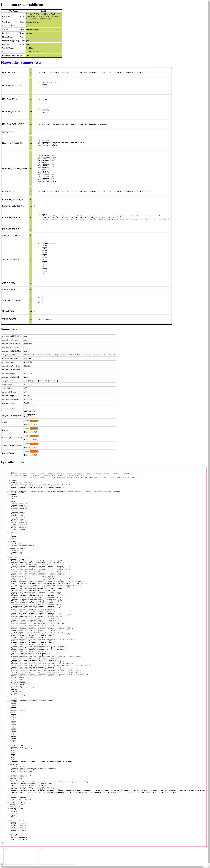
Task: Click the TRANSPARENT_PIXEL test name
Action: pos(12,300)
